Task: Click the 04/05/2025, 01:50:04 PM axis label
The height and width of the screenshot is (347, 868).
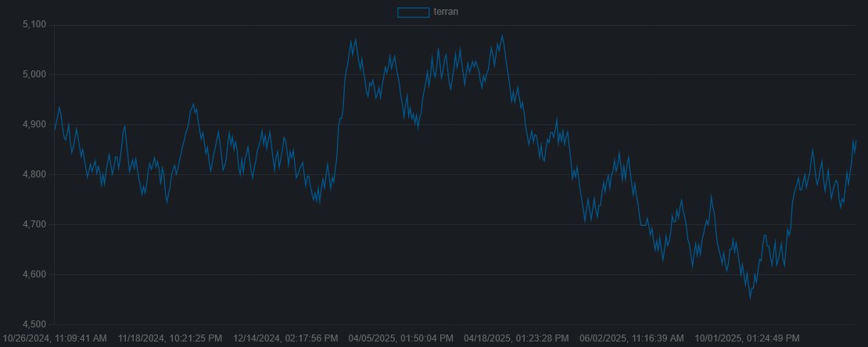Action: (401, 338)
